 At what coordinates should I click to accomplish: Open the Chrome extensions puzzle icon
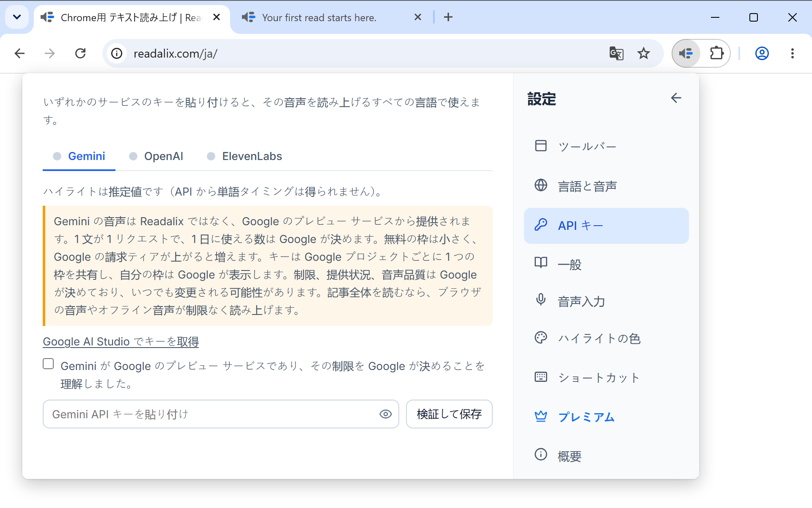tap(716, 53)
